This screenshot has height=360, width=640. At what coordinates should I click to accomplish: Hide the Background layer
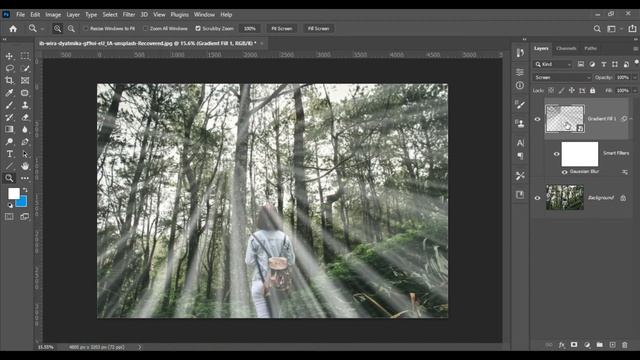pos(537,198)
